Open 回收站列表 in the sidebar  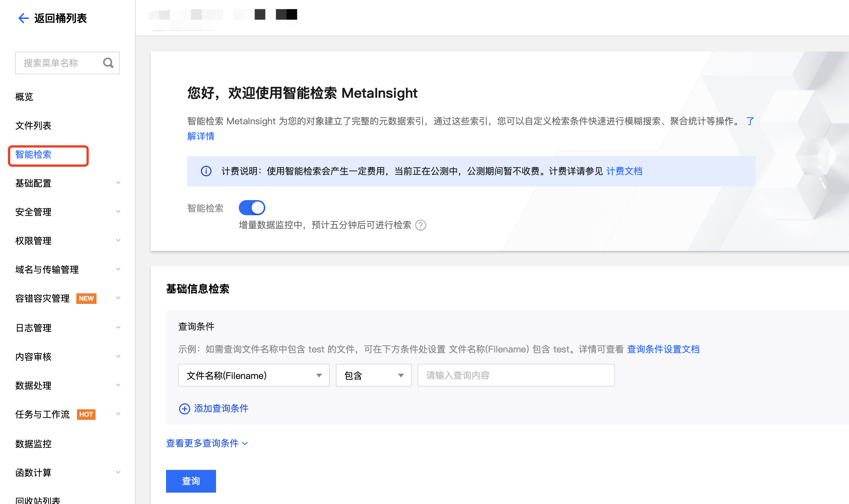[x=38, y=500]
